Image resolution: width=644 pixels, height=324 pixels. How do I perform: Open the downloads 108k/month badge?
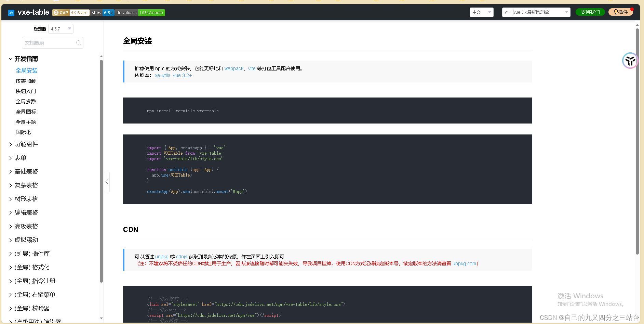tap(140, 13)
